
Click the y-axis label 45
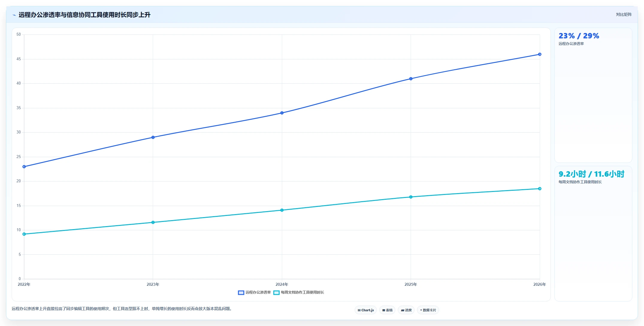(19, 59)
